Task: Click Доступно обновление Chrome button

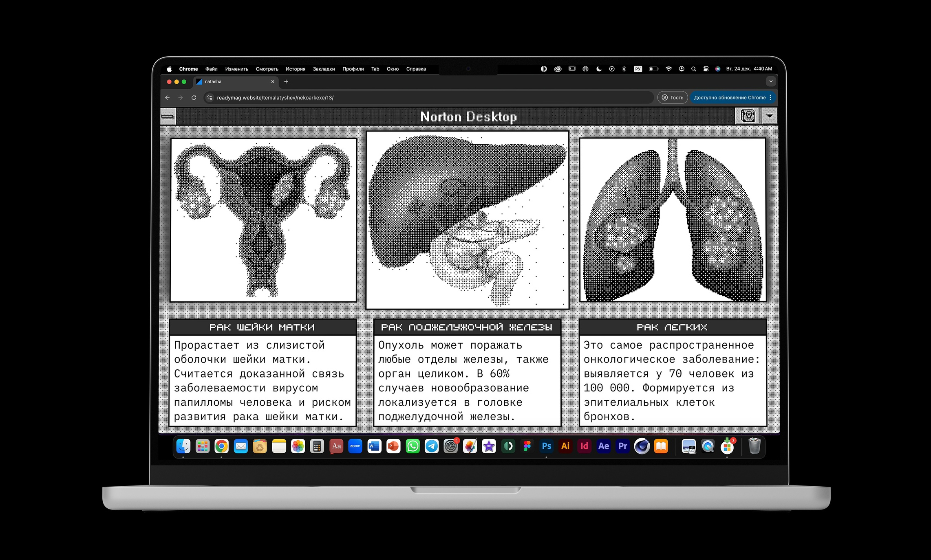Action: point(729,98)
